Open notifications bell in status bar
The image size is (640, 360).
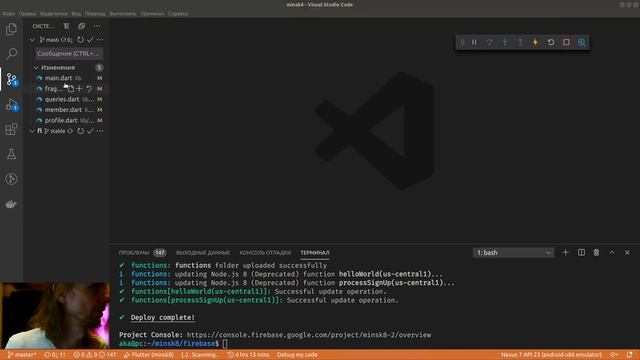(629, 355)
